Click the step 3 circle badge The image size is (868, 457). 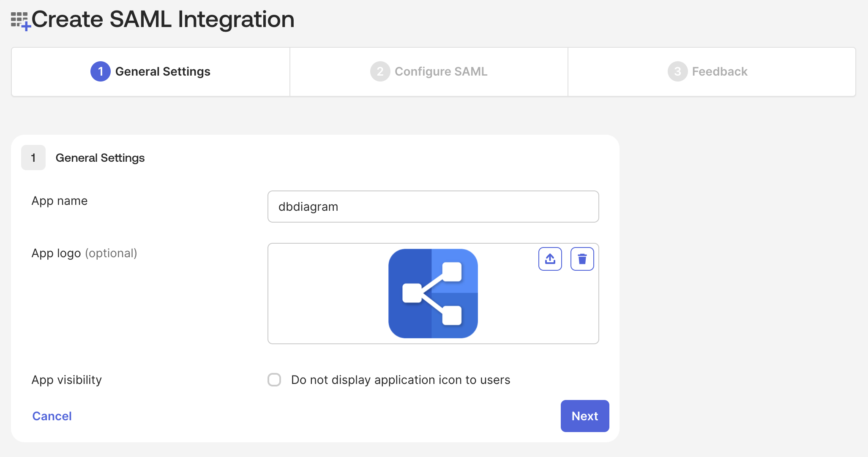[x=677, y=71]
